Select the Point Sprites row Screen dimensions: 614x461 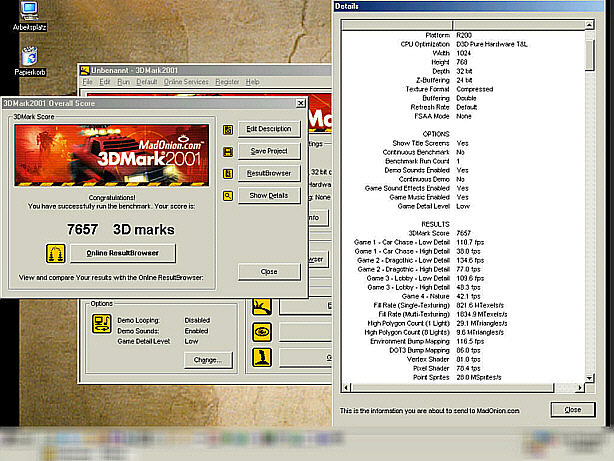click(463, 378)
